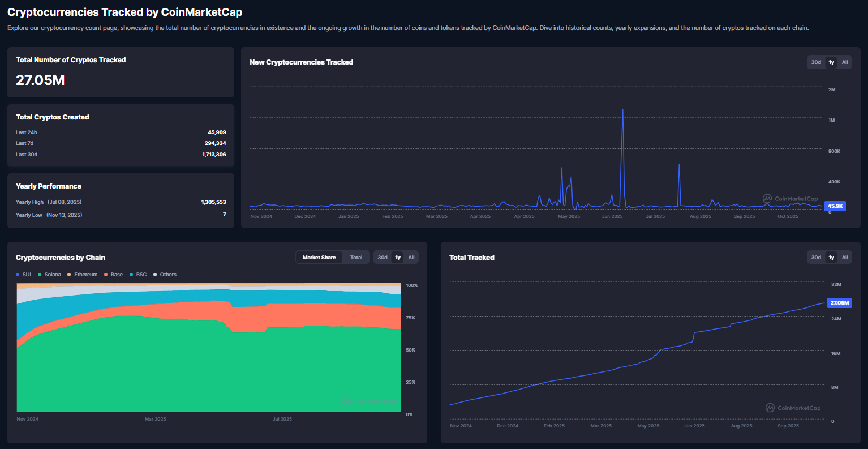
Task: Click the 45.9K value marker on chart
Action: pyautogui.click(x=835, y=206)
